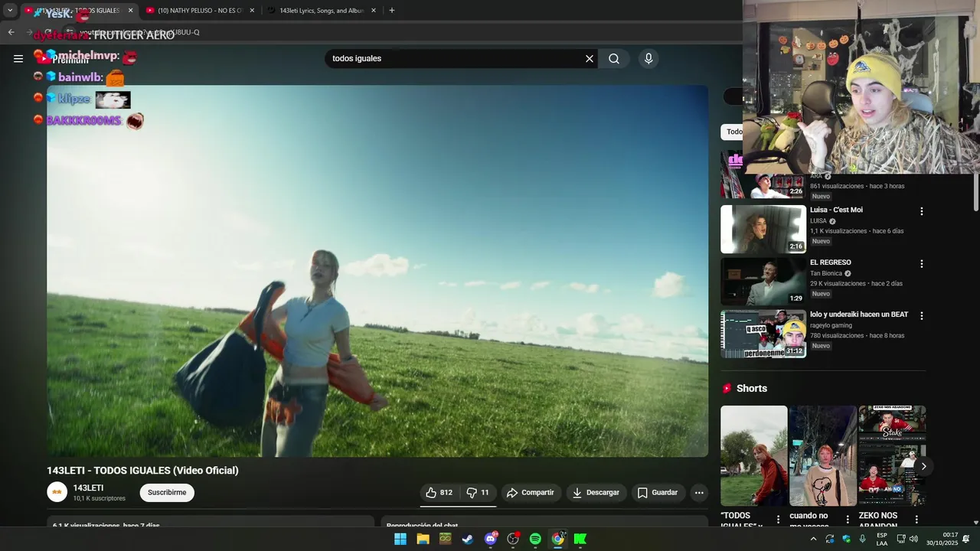Image resolution: width=980 pixels, height=551 pixels.
Task: Open 'EL REGRESO' video title
Action: point(831,262)
